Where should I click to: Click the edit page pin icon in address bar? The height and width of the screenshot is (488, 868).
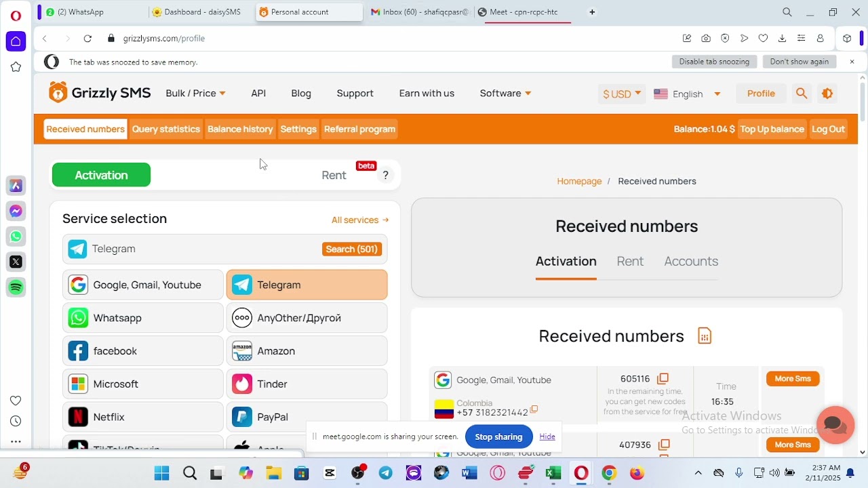pyautogui.click(x=687, y=39)
